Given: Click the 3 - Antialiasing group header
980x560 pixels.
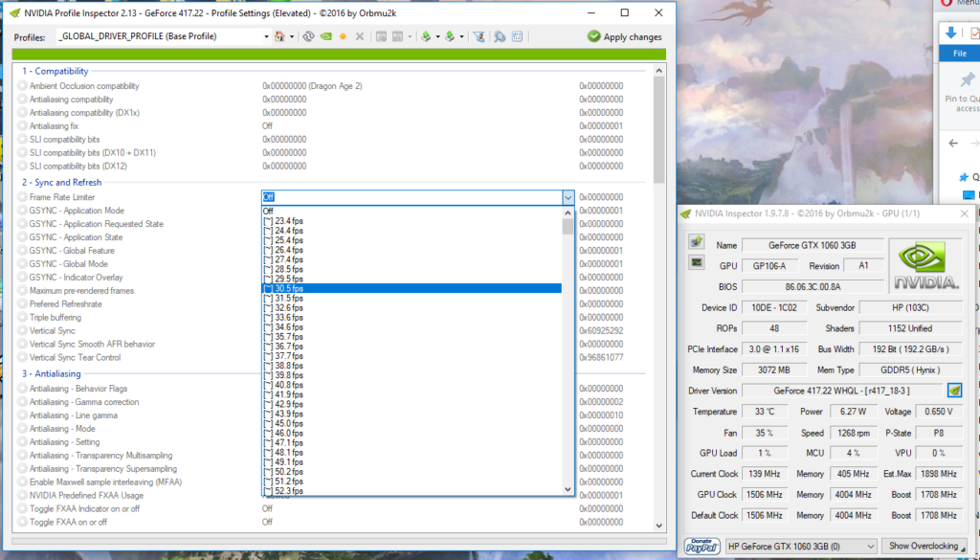Looking at the screenshot, I should tap(52, 373).
